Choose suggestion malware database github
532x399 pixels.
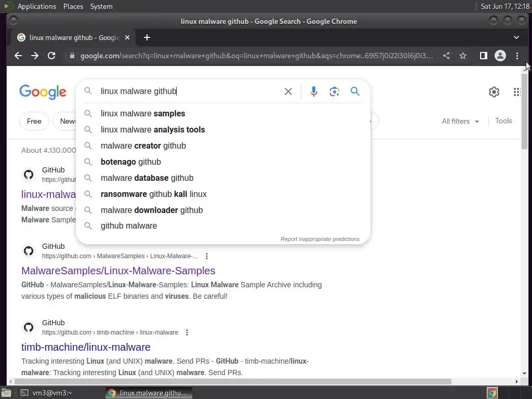(223, 178)
